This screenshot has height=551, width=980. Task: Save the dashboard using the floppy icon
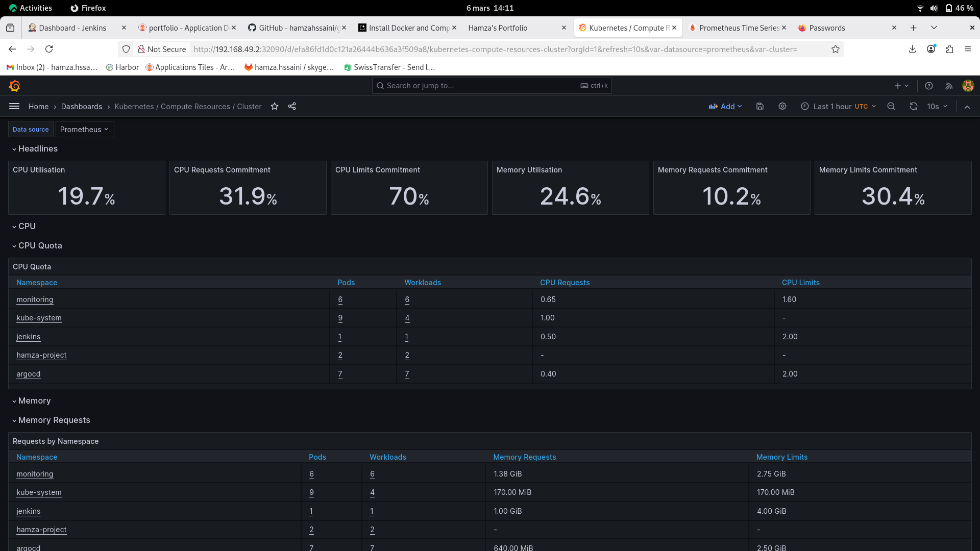[760, 106]
